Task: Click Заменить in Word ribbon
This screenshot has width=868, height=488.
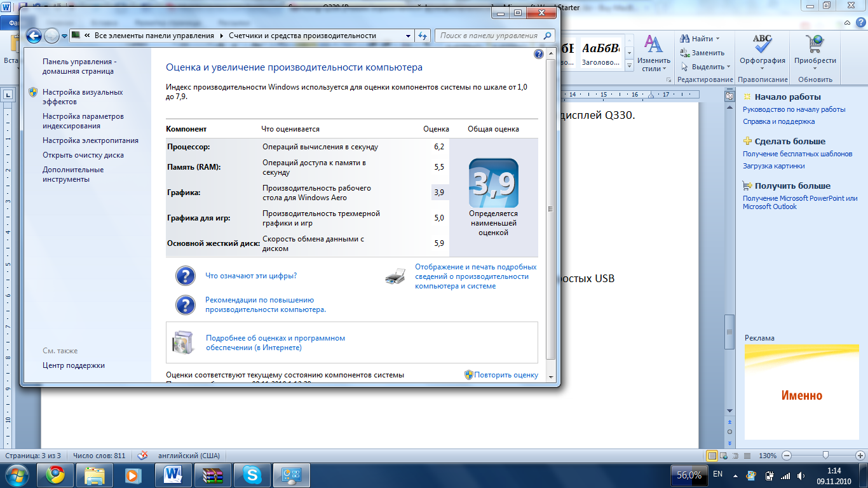Action: click(x=702, y=53)
